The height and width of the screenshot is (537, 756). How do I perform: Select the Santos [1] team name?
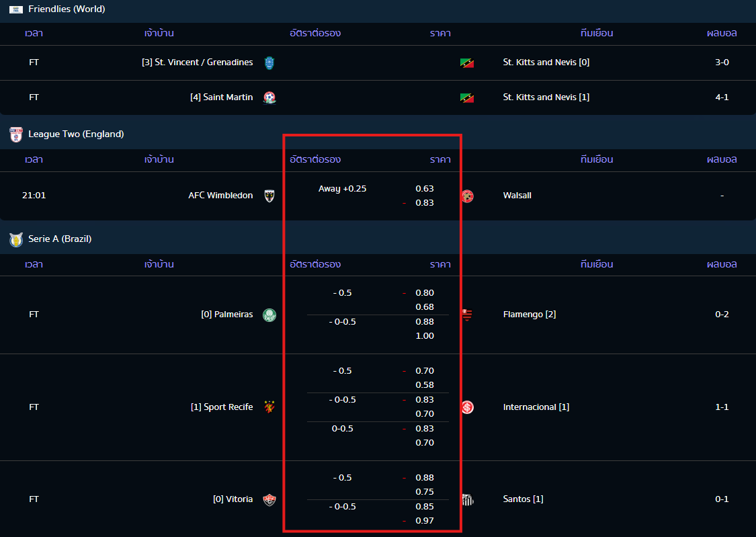click(x=523, y=499)
